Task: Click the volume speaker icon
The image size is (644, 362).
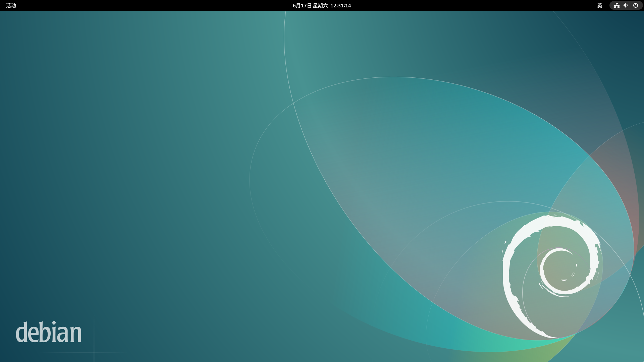Action: tap(626, 5)
